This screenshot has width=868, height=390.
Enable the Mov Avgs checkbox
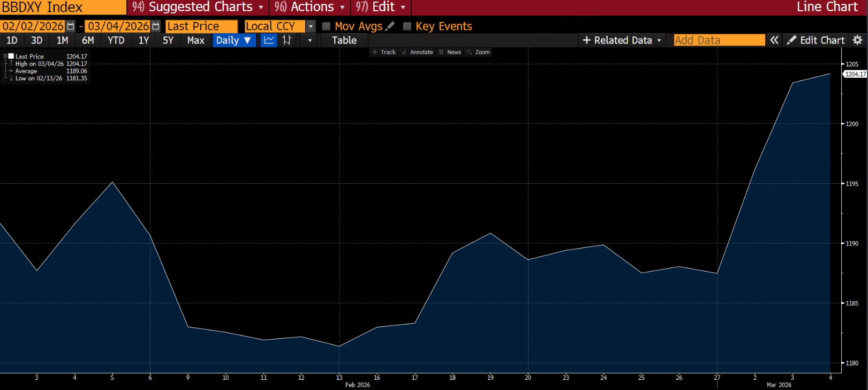click(x=326, y=26)
